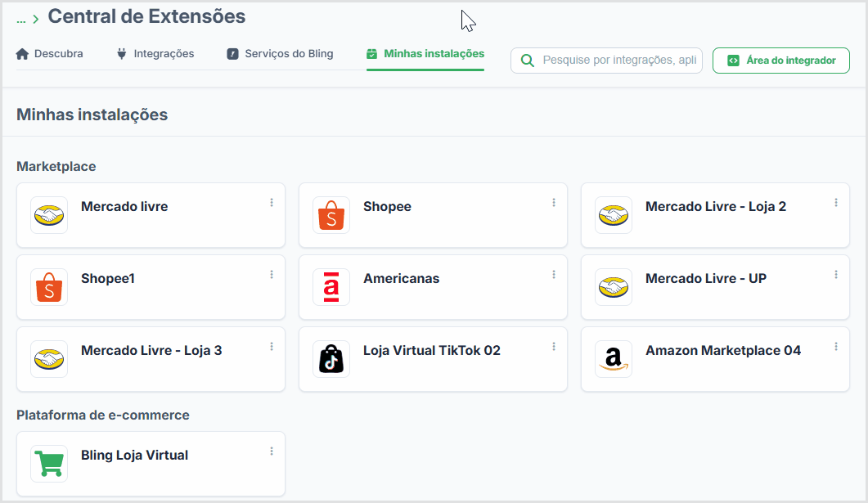
Task: Open the three-dot menu on Mercado Livre - Loja 2
Action: point(836,203)
